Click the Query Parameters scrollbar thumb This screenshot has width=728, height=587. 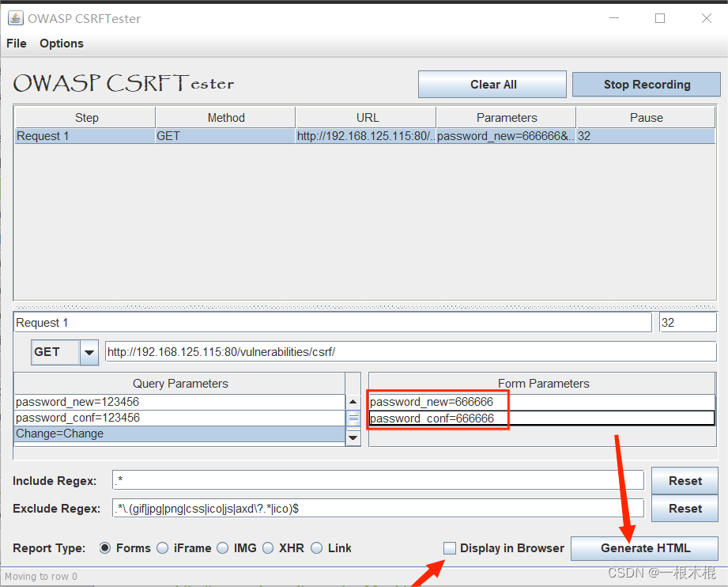pos(353,418)
